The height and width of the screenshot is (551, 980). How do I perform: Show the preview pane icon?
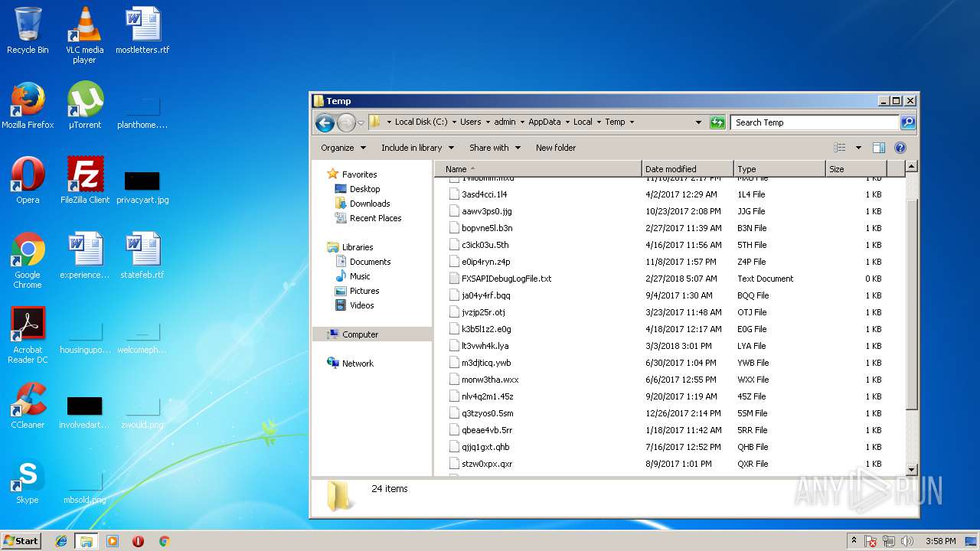(879, 148)
